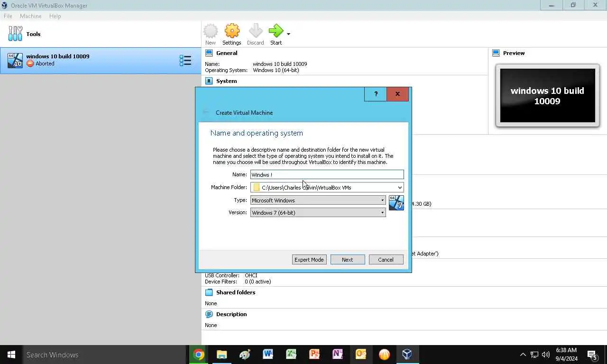Click the System section header
Image resolution: width=607 pixels, height=364 pixels.
pos(226,81)
